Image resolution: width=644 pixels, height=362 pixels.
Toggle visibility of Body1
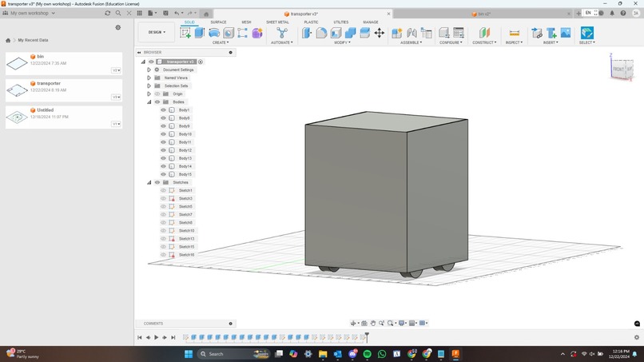(x=163, y=110)
